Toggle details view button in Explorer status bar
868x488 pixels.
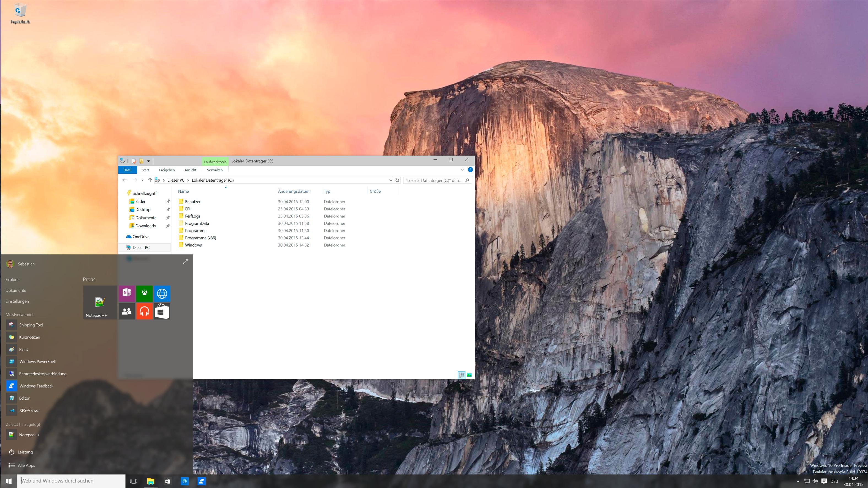461,375
